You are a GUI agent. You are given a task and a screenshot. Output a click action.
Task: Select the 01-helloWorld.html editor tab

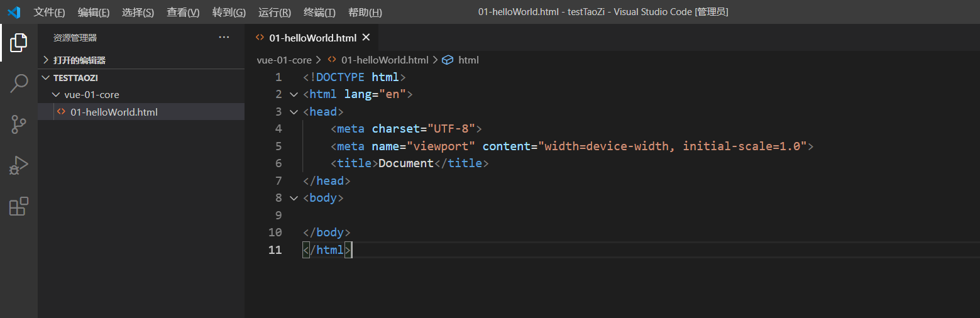[x=312, y=38]
